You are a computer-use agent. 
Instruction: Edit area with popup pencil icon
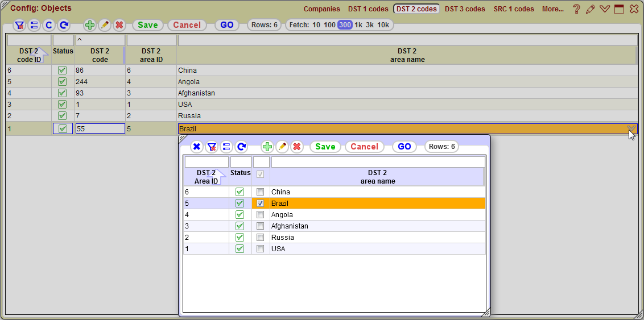tap(282, 147)
